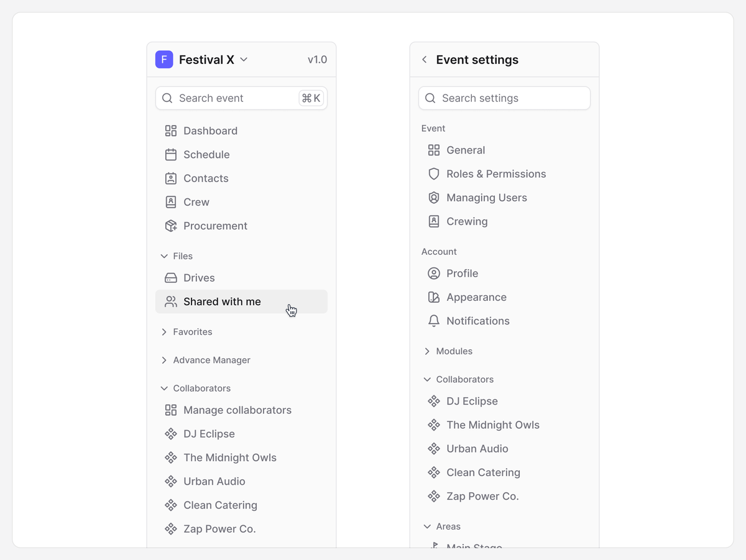Screen dimensions: 746x560
Task: Click the Procurement box icon
Action: pyautogui.click(x=170, y=226)
